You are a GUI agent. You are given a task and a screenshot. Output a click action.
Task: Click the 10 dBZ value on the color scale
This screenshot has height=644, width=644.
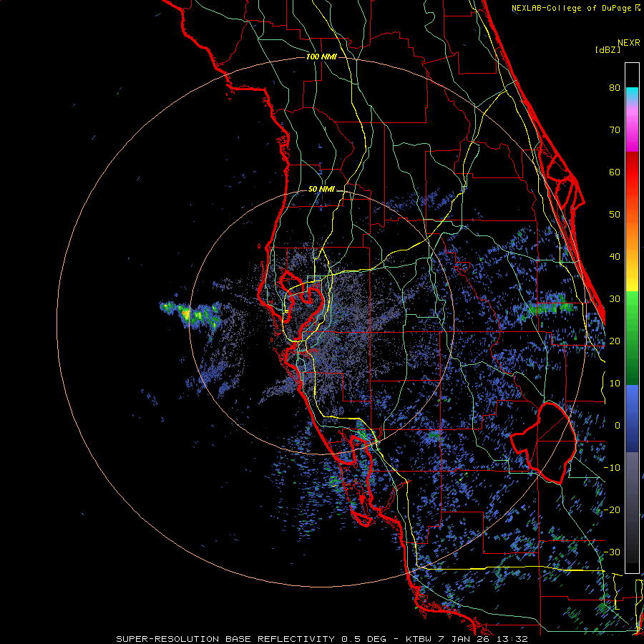tap(615, 384)
